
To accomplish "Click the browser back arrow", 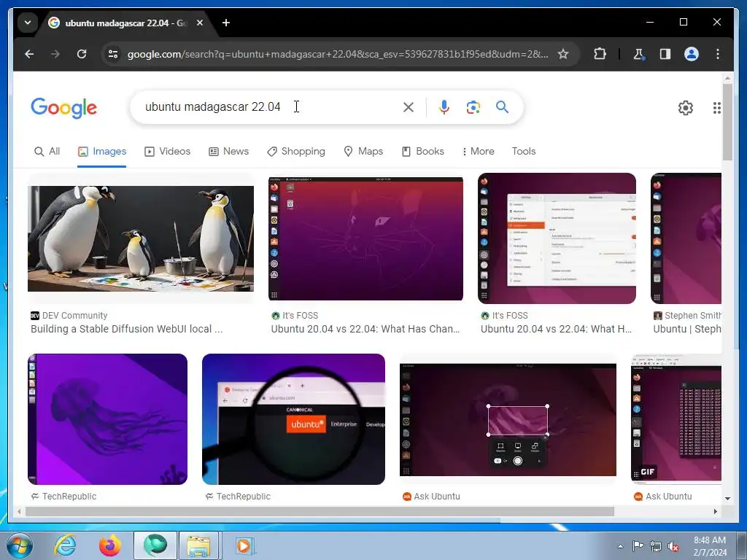I will tap(29, 54).
